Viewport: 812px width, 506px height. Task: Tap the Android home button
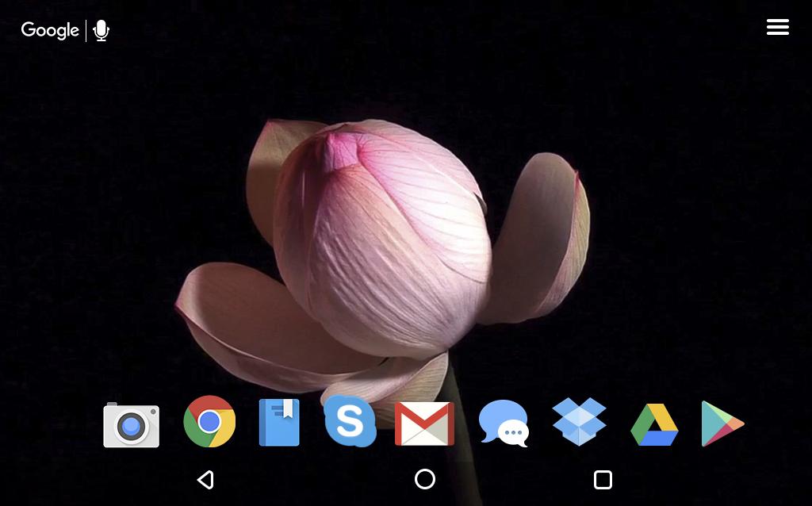[x=425, y=479]
